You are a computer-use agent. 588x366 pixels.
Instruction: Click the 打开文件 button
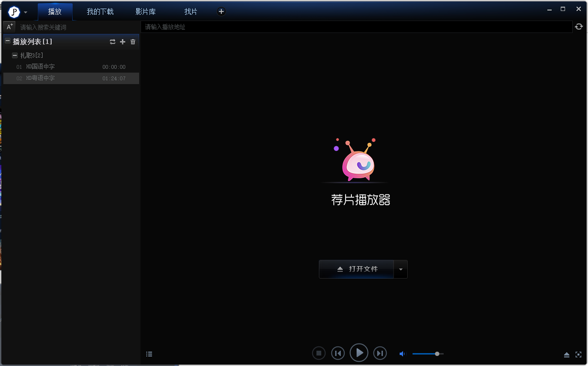coord(356,269)
